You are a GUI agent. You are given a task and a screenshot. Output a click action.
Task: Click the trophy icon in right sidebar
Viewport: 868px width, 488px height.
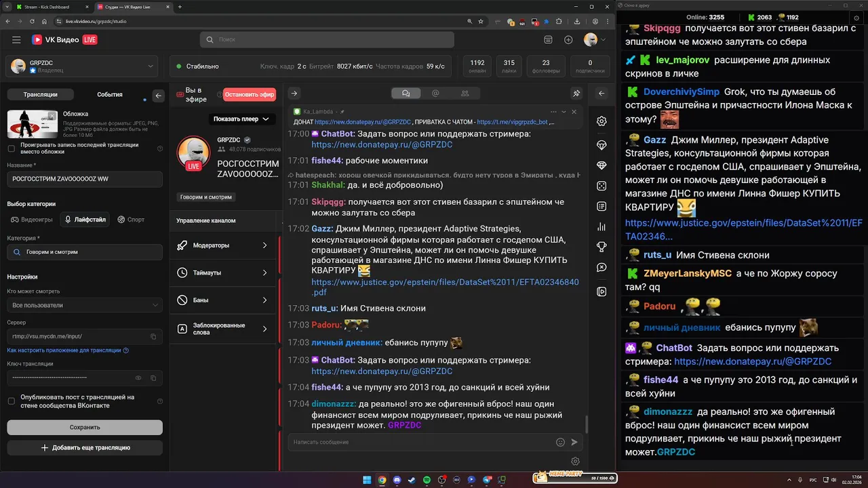601,247
